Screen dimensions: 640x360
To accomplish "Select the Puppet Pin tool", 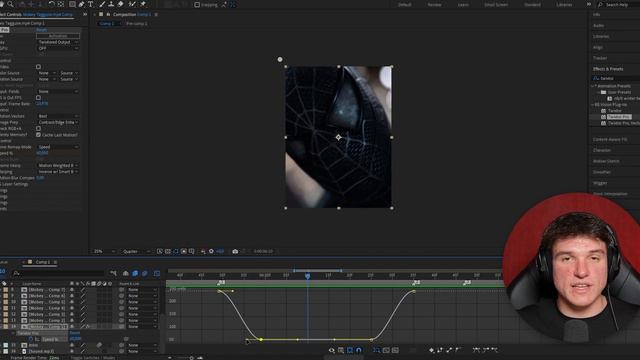I will click(143, 4).
